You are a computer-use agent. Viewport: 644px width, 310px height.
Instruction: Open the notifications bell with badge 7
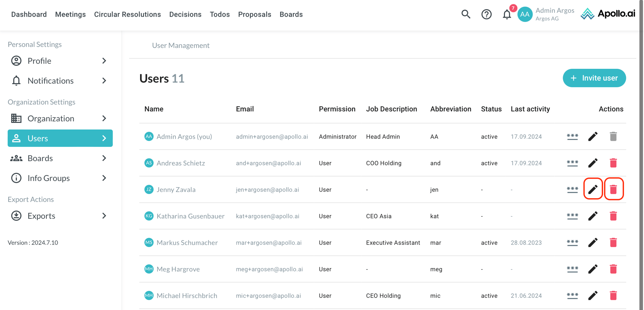[x=507, y=14]
